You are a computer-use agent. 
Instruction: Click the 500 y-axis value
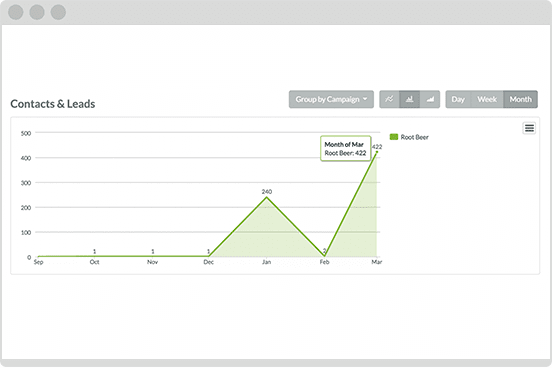click(26, 133)
